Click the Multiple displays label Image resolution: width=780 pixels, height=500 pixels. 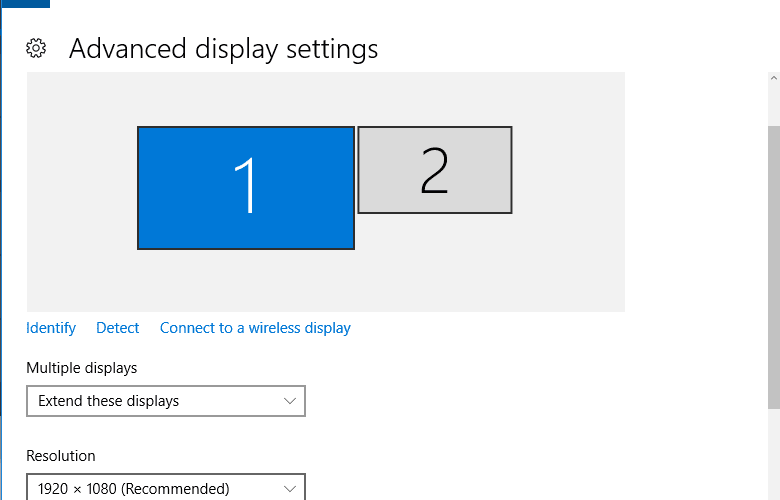click(82, 368)
